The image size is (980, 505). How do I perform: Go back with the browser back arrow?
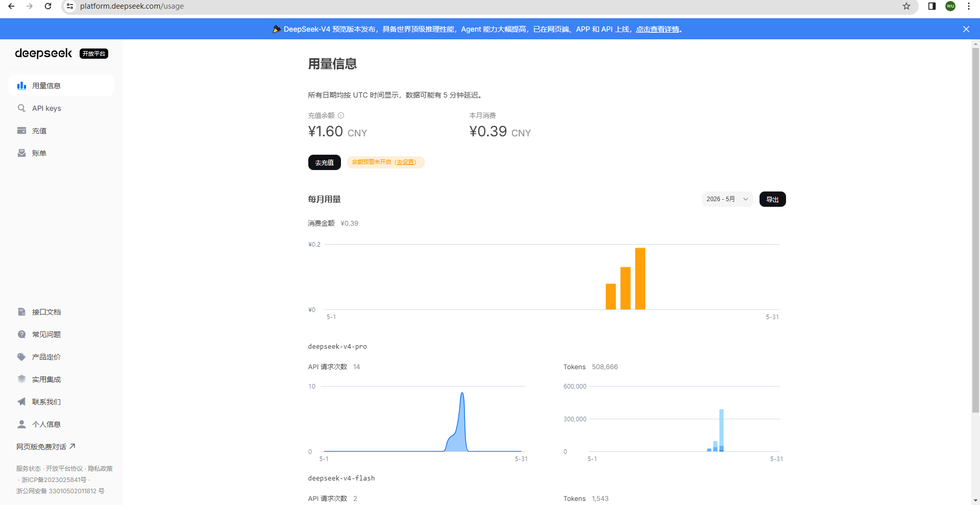pyautogui.click(x=11, y=6)
